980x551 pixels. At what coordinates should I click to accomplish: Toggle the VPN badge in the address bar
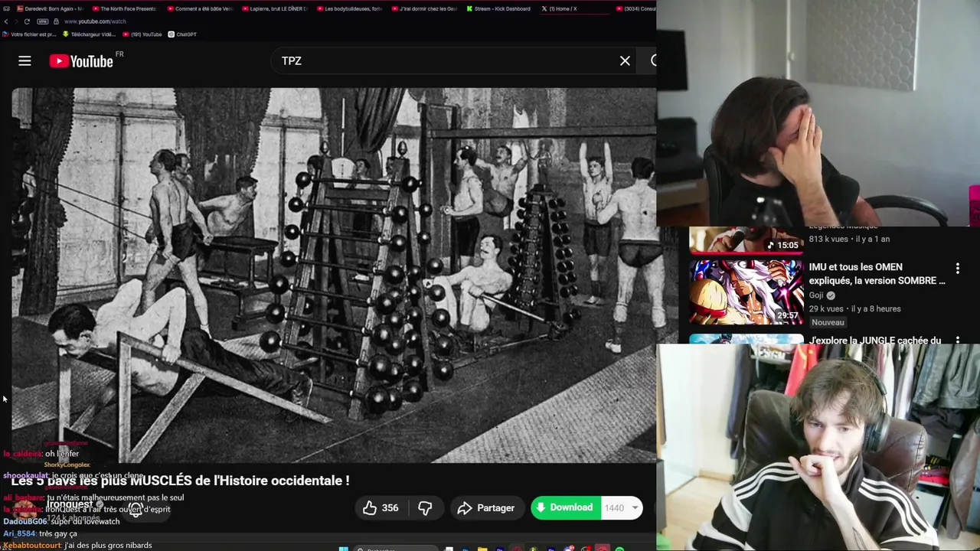42,21
